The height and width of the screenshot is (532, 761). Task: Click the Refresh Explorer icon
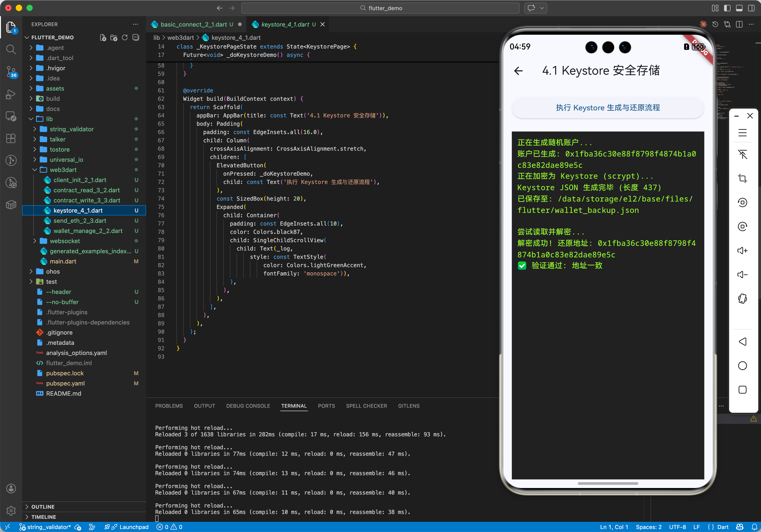pyautogui.click(x=125, y=37)
